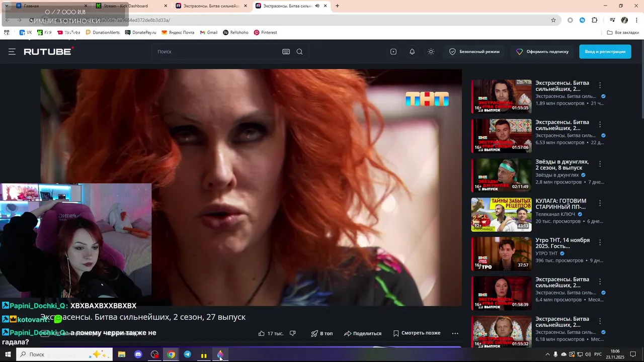The image size is (644, 362).
Task: Focus the Rutube Поиск search field
Action: click(x=216, y=52)
